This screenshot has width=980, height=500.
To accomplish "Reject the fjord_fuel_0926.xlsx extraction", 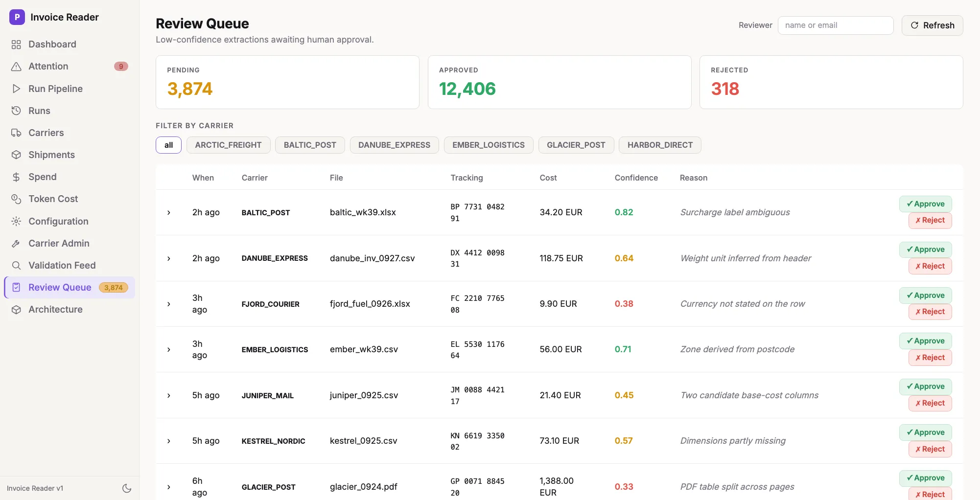I will point(930,312).
